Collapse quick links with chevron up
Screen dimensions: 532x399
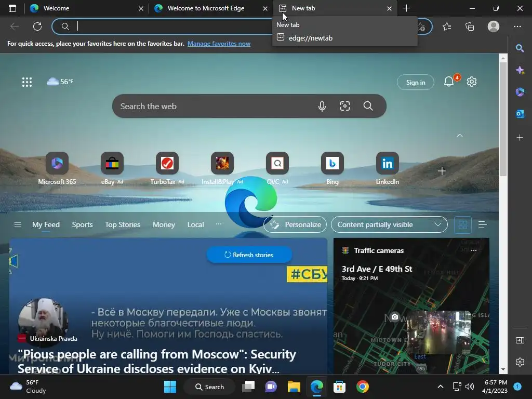[460, 136]
